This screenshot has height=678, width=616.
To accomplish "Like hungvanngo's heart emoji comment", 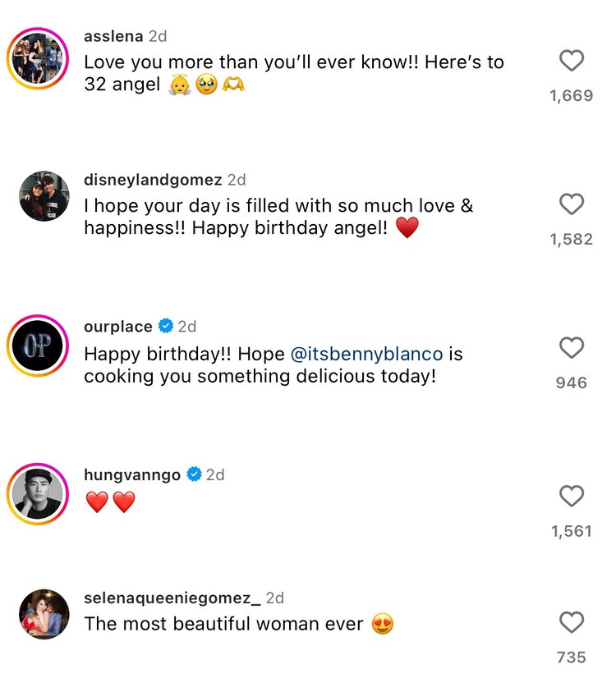I will click(x=572, y=496).
